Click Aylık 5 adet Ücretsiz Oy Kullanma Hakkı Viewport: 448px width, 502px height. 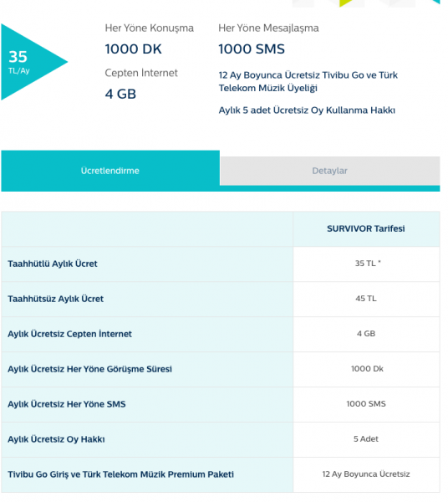[x=307, y=110]
